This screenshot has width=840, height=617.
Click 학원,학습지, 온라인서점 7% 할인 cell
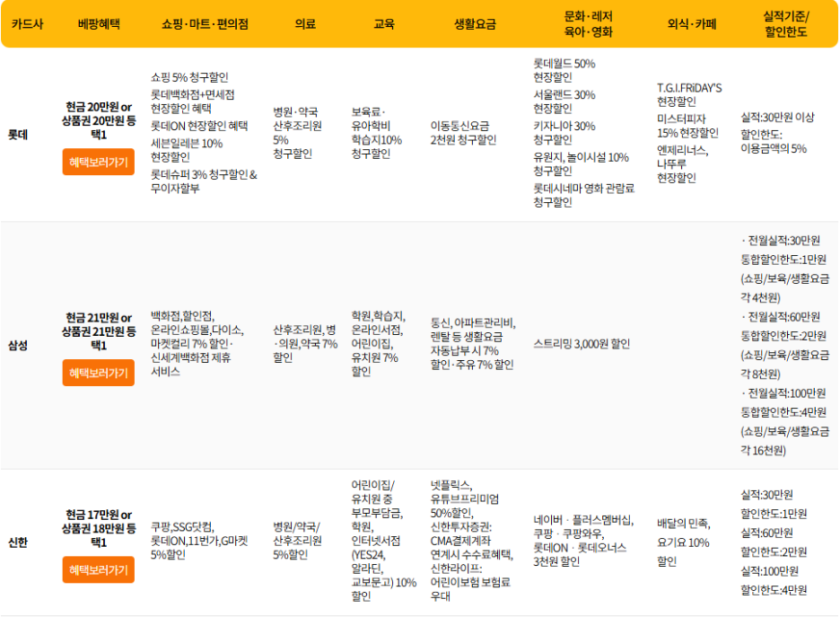[x=378, y=344]
